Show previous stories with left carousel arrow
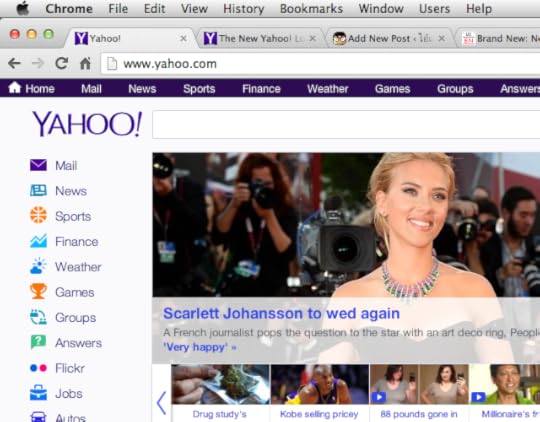This screenshot has height=422, width=540. 161,402
